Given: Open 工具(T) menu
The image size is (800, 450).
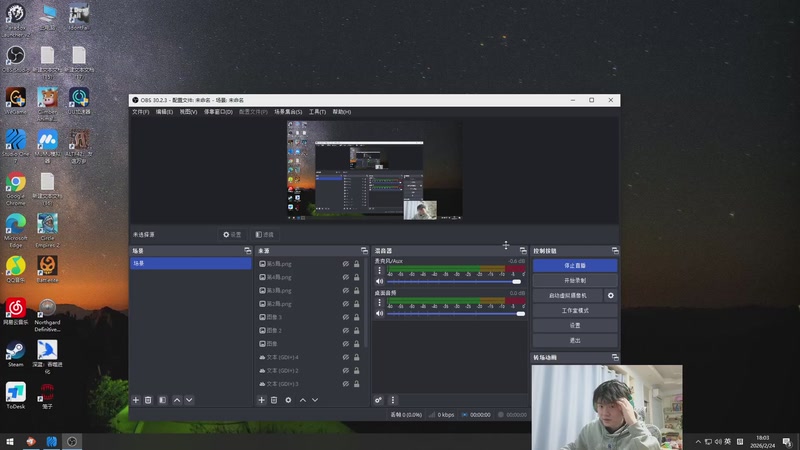Looking at the screenshot, I should click(x=317, y=112).
